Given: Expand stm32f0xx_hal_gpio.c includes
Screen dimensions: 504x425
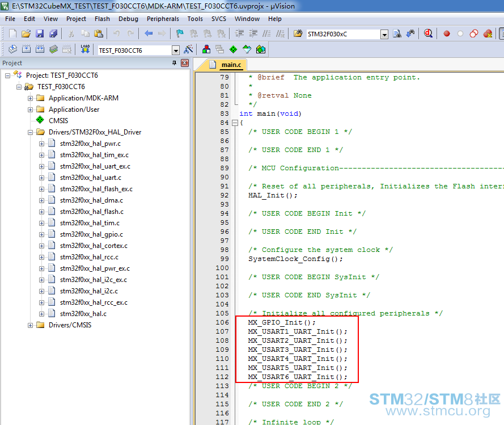Looking at the screenshot, I should 41,234.
